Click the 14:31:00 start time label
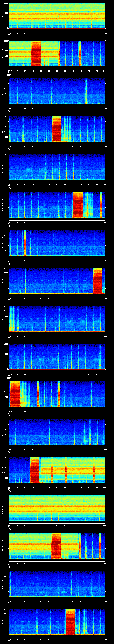The image size is (114, 644). coord(9,374)
